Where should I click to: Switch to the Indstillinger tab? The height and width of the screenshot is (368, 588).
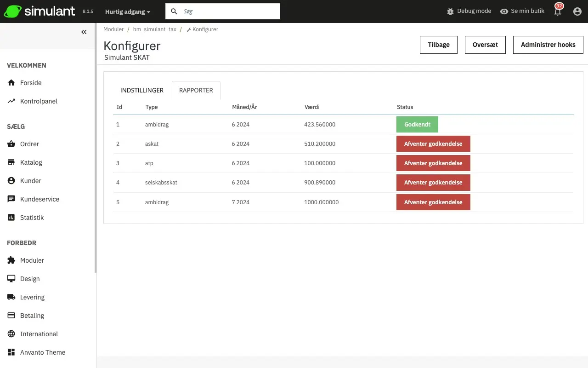coord(142,90)
